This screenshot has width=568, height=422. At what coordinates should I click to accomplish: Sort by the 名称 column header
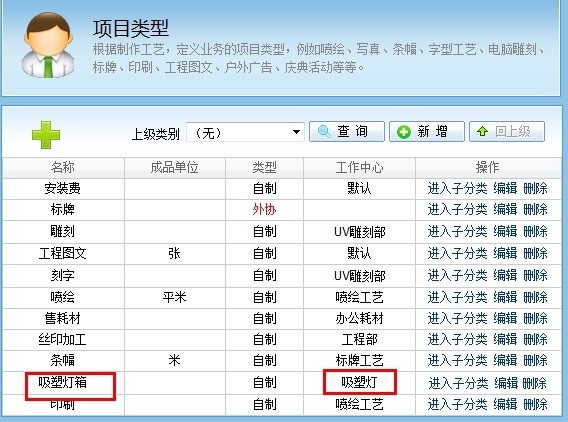click(x=63, y=167)
